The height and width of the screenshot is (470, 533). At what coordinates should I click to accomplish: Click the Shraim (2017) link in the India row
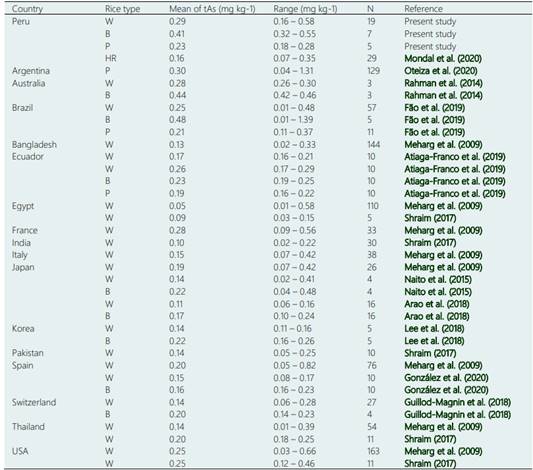(430, 243)
